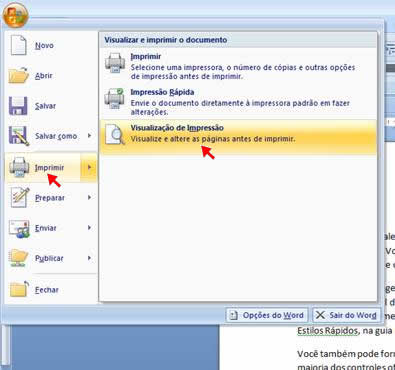Expand the Imprimir submenu arrow
This screenshot has height=370, width=395.
pyautogui.click(x=89, y=167)
